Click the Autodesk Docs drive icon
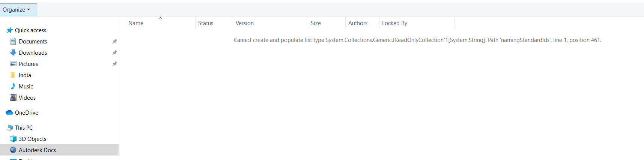Image resolution: width=644 pixels, height=160 pixels. coord(13,150)
